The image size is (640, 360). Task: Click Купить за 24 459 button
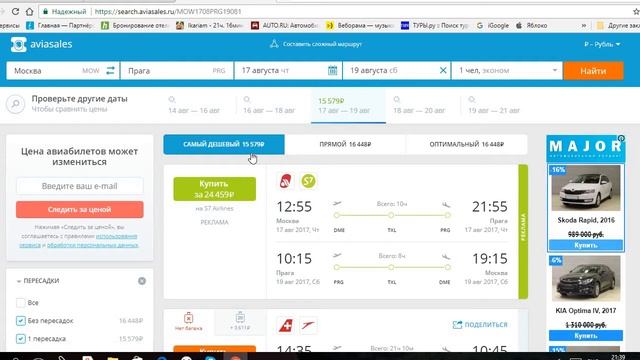[215, 189]
